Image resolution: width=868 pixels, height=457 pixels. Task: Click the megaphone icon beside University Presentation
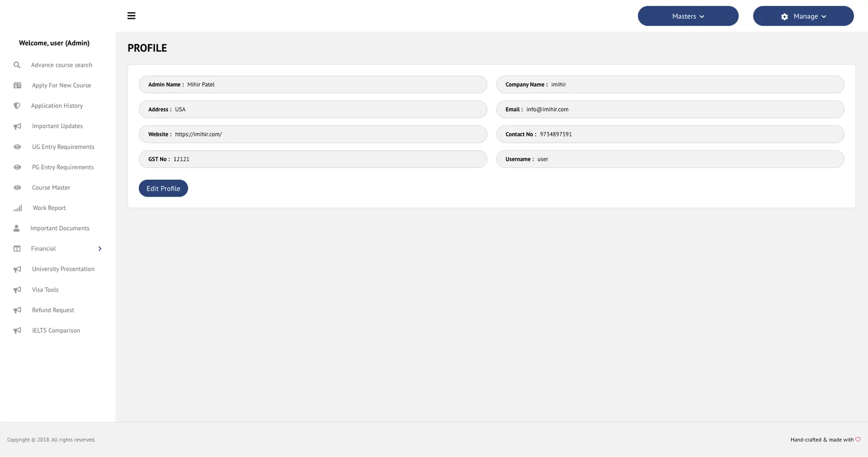(x=17, y=269)
